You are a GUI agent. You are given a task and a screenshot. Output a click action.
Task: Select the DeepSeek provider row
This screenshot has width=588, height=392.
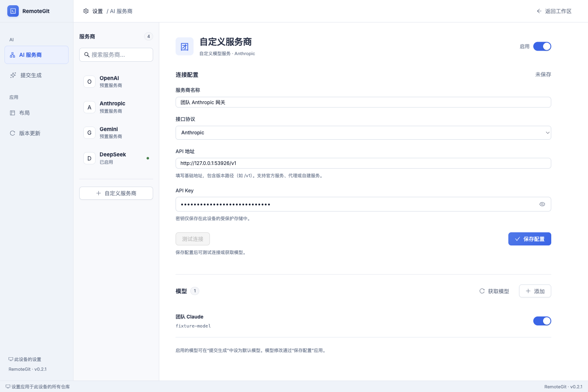click(116, 158)
